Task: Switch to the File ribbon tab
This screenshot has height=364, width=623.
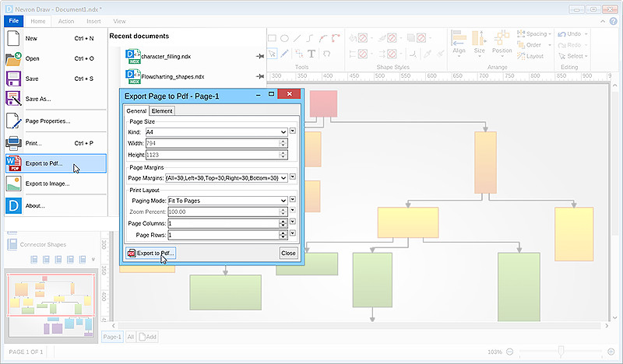Action: (x=14, y=21)
